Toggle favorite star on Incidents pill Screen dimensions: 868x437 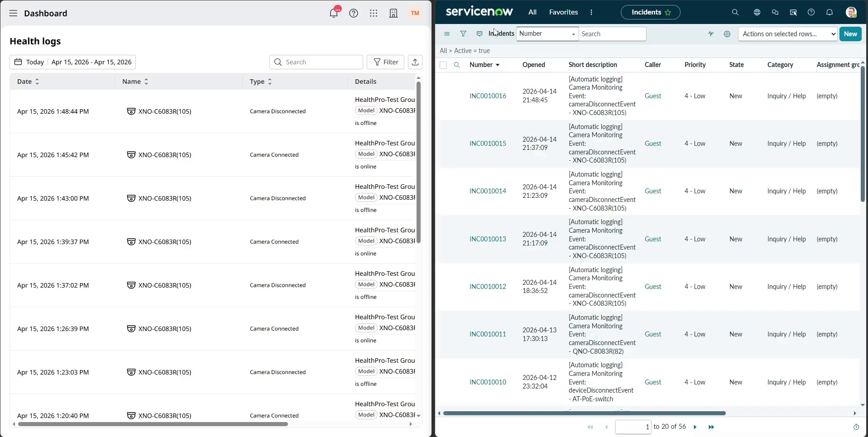point(668,13)
